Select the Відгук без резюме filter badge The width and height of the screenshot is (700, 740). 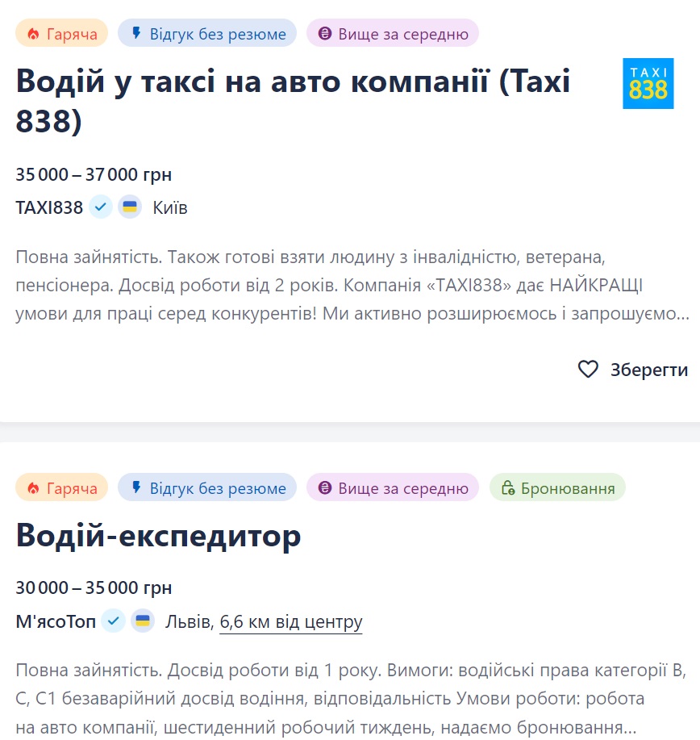tap(206, 33)
